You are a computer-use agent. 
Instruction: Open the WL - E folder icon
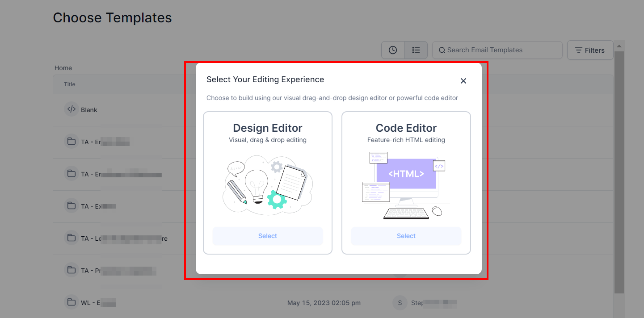tap(71, 302)
